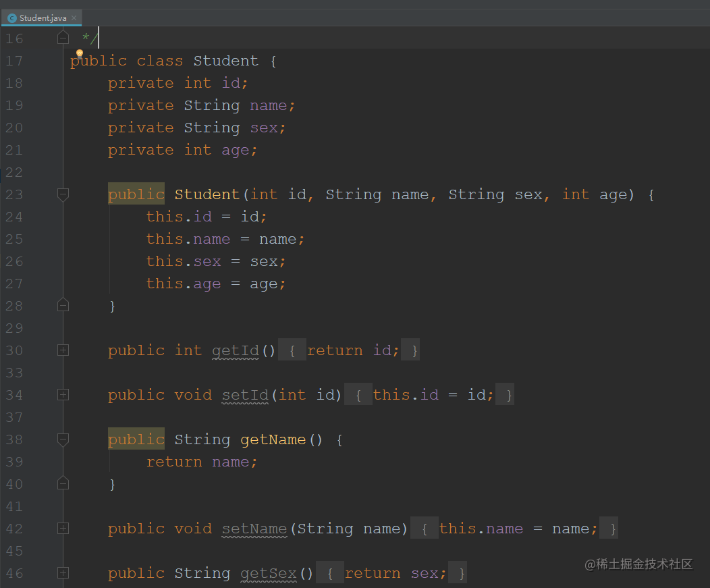710x588 pixels.
Task: Expand the folded setName method at line 42
Action: 63,528
